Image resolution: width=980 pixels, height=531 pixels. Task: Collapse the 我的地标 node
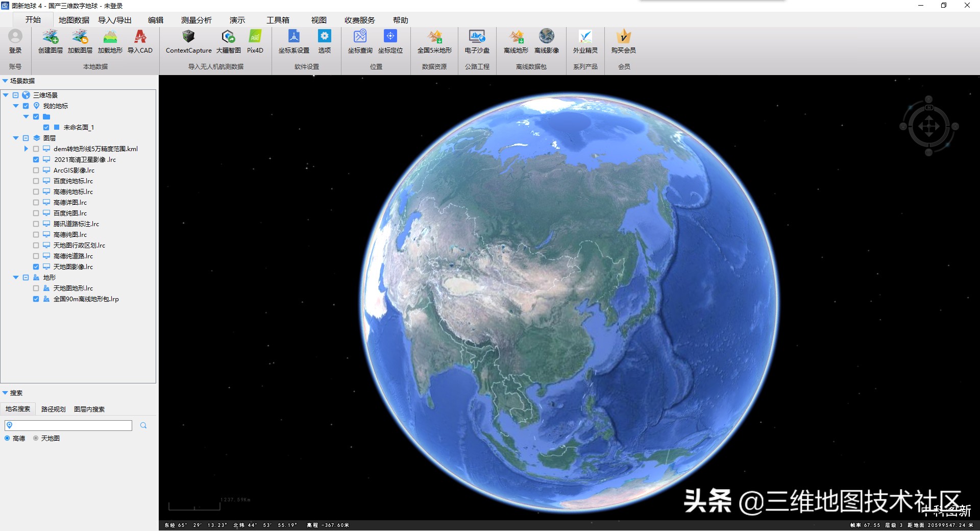16,106
